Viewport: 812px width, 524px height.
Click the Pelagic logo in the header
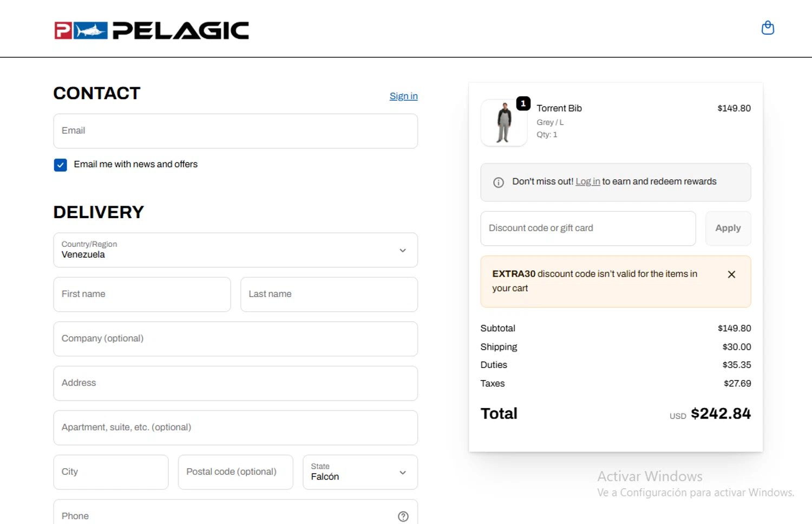click(152, 30)
